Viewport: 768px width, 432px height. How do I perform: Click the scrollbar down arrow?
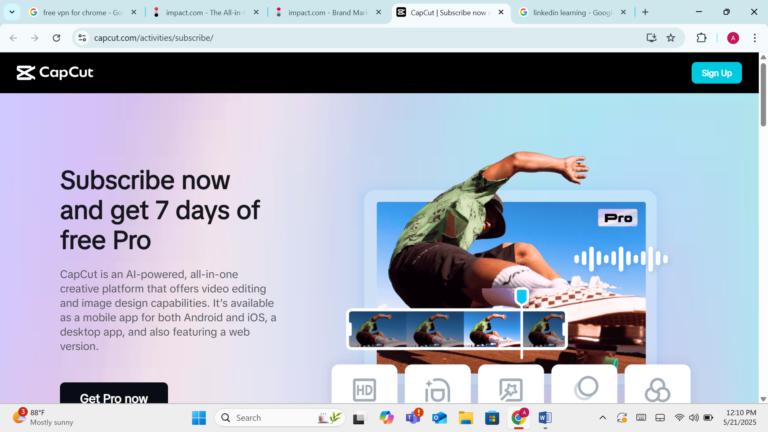pos(763,399)
